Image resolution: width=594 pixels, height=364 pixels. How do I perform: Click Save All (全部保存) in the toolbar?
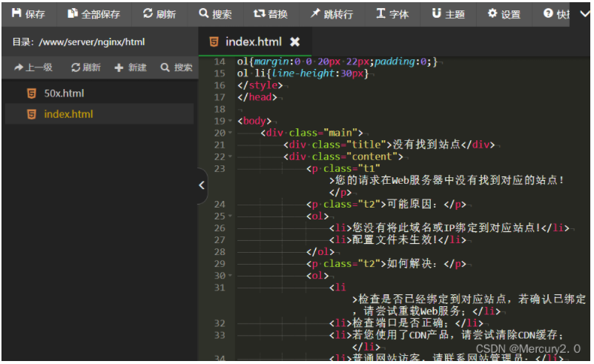pyautogui.click(x=94, y=14)
